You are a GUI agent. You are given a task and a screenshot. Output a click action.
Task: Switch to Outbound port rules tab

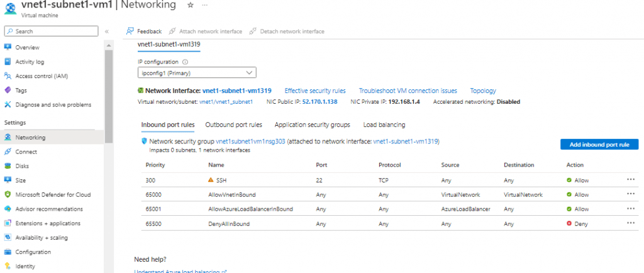click(x=233, y=125)
